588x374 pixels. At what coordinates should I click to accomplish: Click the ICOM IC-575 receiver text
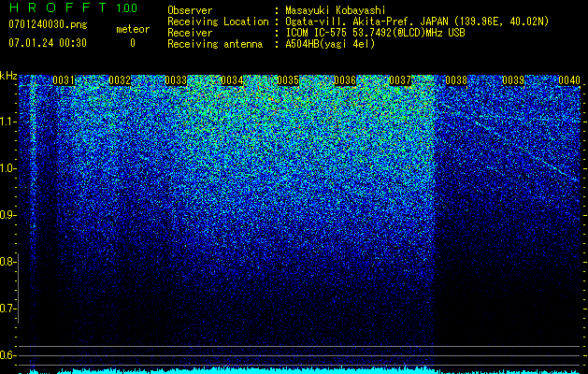(375, 33)
